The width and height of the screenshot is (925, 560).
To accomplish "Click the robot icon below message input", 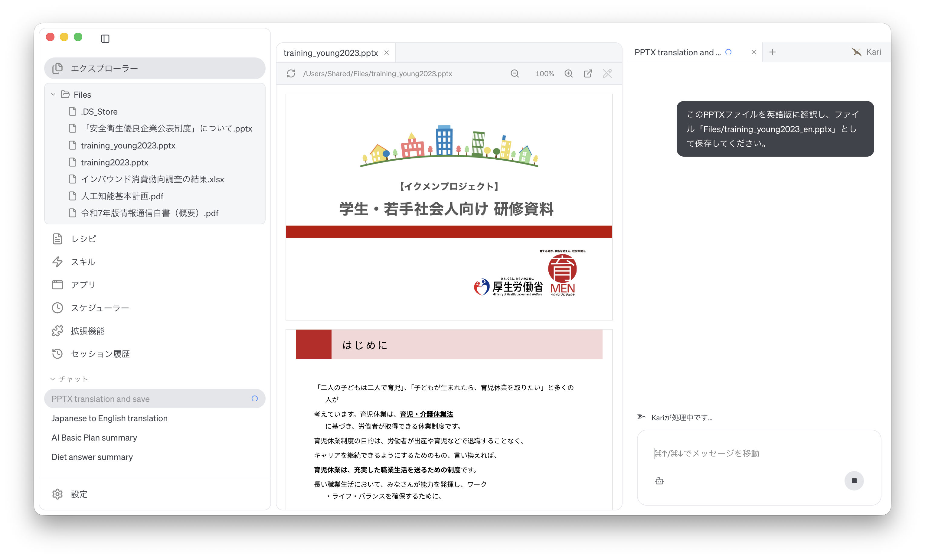I will (x=659, y=481).
